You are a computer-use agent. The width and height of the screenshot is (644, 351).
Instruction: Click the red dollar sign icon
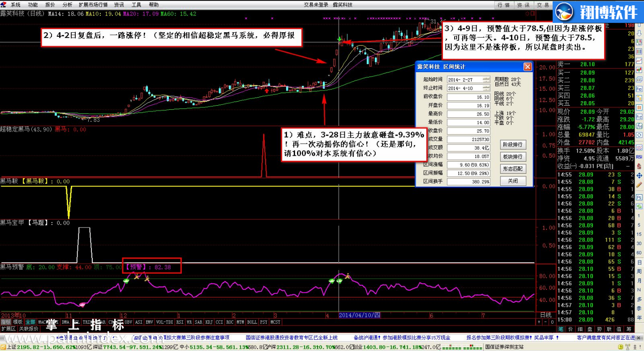point(640,166)
